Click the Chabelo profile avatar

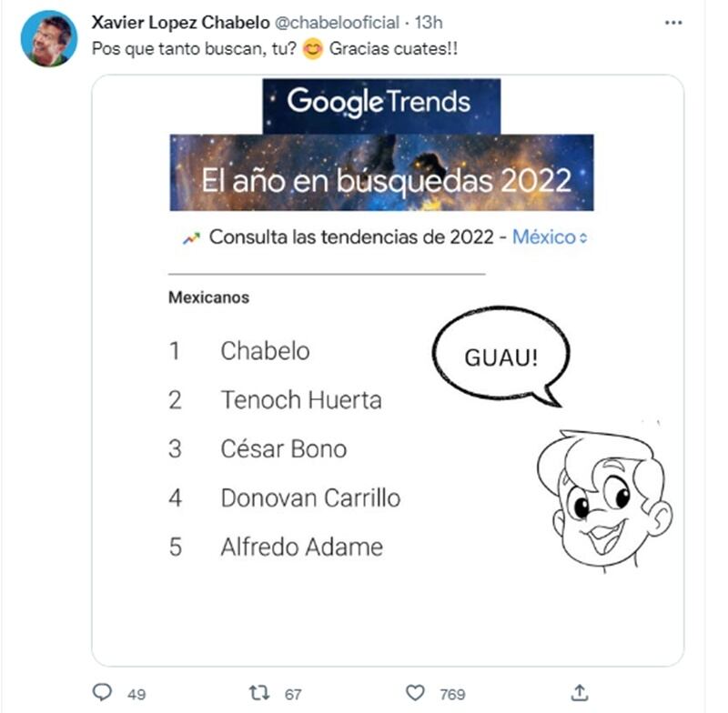[48, 38]
